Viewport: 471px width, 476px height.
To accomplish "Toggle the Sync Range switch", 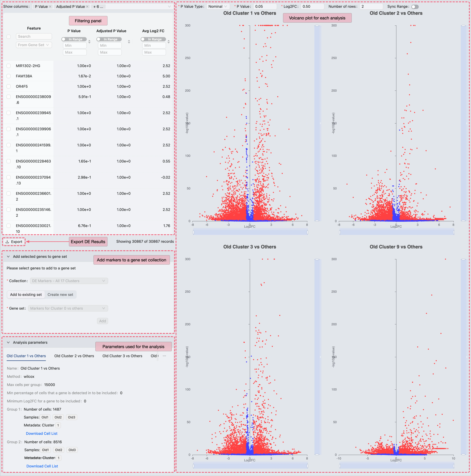I will point(415,7).
